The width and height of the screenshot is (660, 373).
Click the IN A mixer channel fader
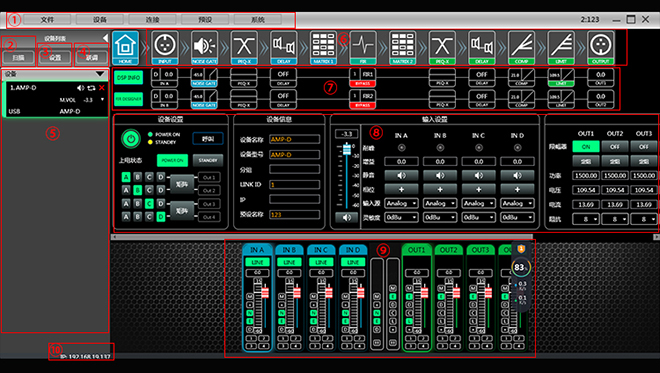click(265, 292)
